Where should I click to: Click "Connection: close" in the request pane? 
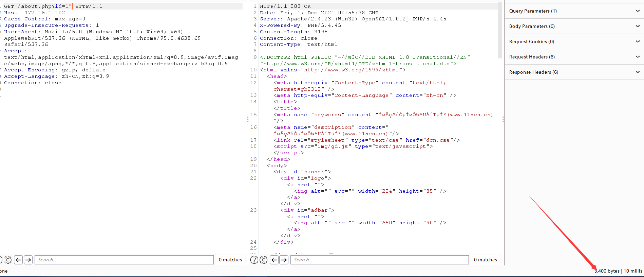click(x=33, y=83)
